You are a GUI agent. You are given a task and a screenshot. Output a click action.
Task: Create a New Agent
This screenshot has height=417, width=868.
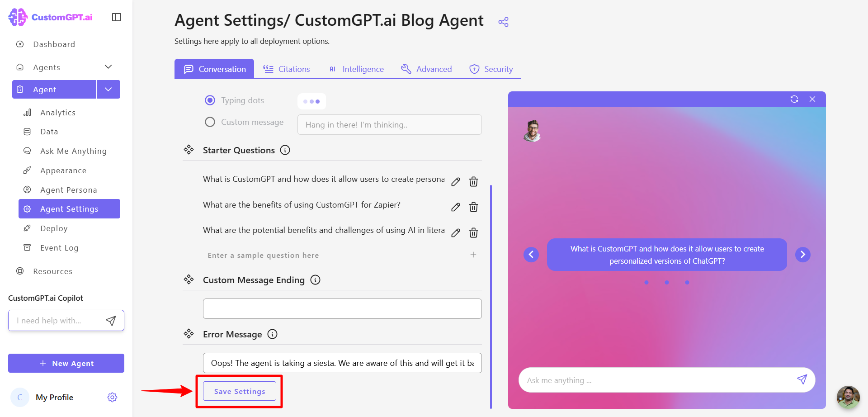(x=66, y=363)
